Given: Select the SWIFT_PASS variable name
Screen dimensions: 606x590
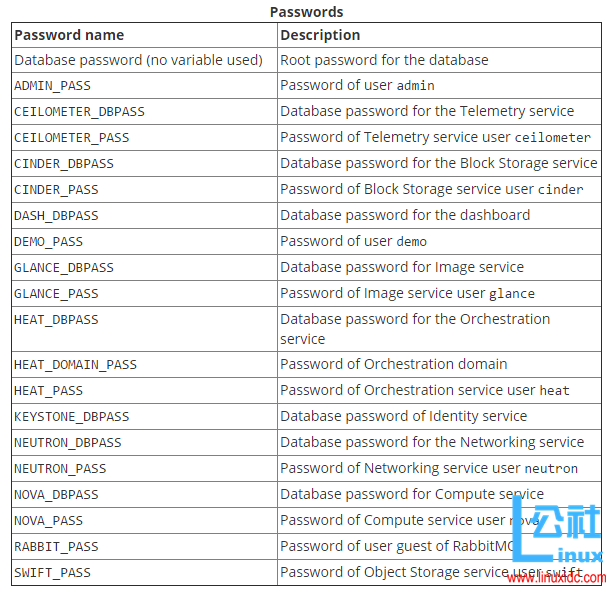Looking at the screenshot, I should 52,573.
